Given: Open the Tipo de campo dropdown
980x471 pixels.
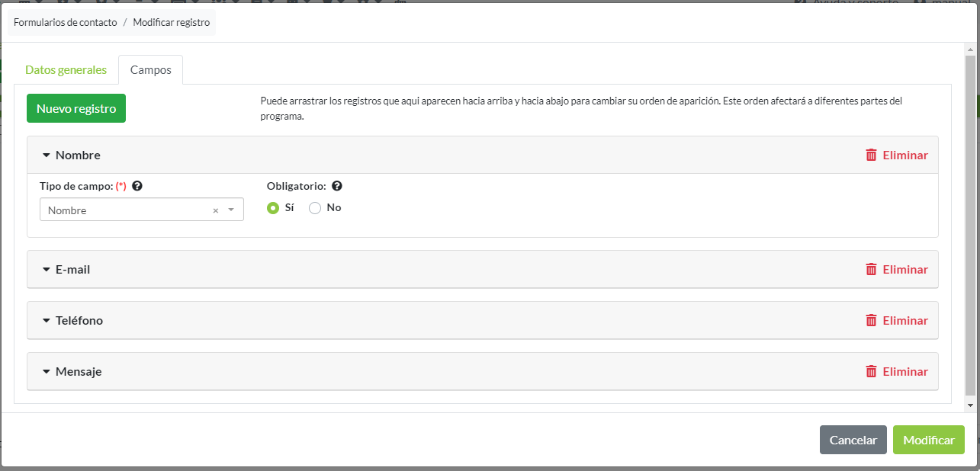Looking at the screenshot, I should tap(231, 210).
